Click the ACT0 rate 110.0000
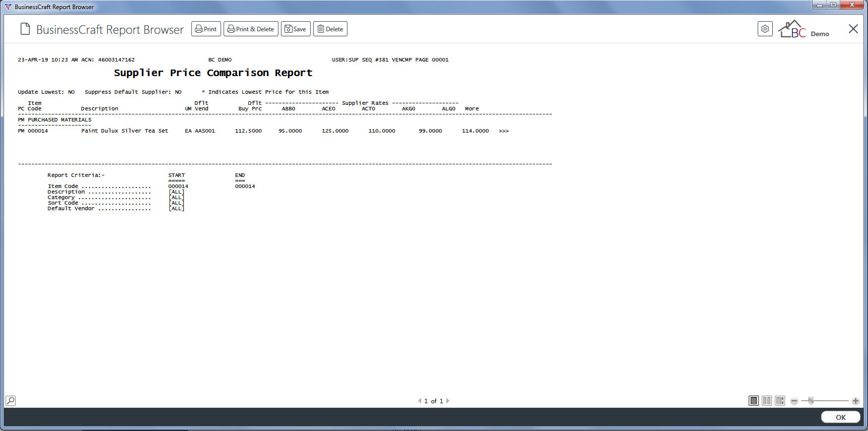 click(382, 131)
